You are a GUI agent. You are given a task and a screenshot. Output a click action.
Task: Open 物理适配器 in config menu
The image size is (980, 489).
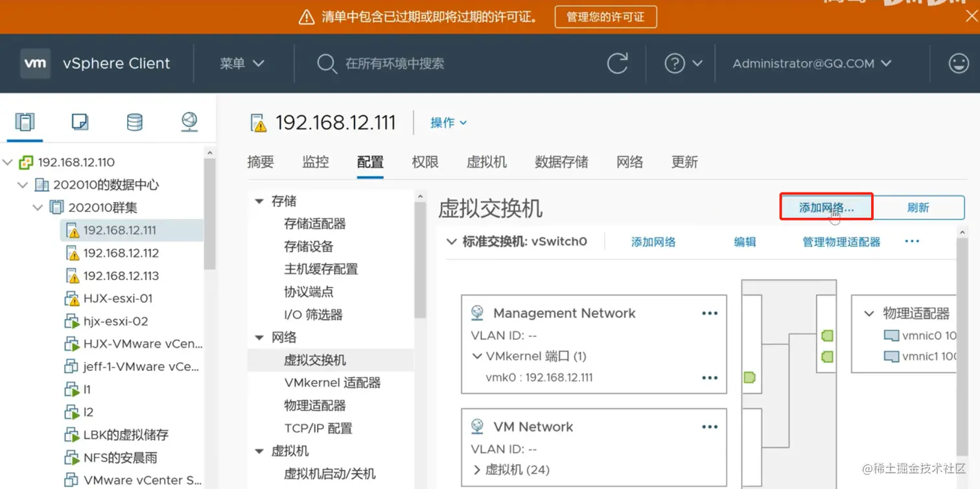(315, 405)
